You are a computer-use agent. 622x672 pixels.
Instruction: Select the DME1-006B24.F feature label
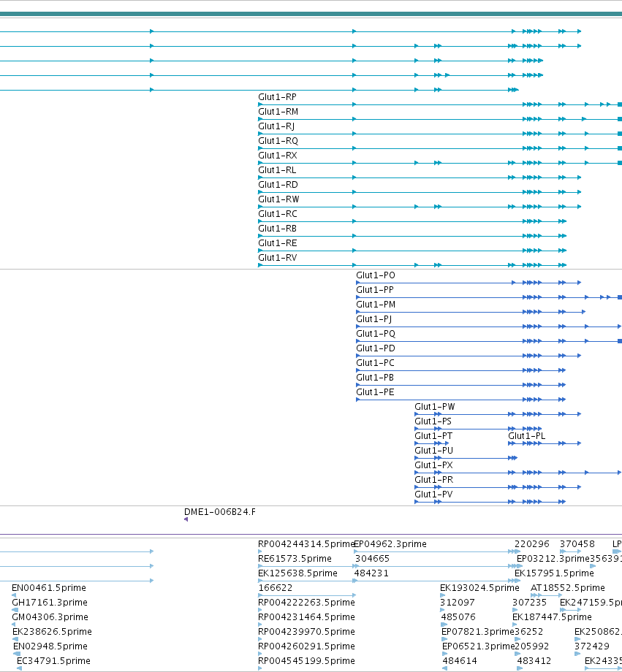219,512
